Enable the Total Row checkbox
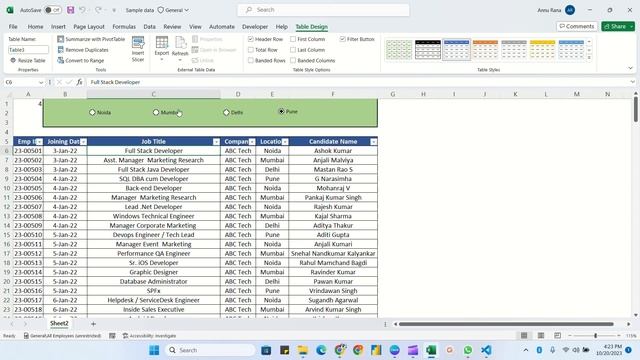Screen dimensions: 640x360 251,50
